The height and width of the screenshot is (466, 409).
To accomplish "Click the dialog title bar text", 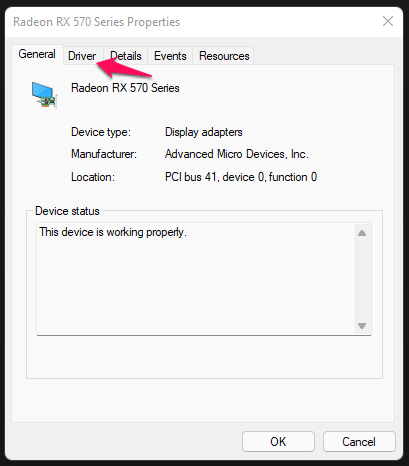I will coord(97,22).
